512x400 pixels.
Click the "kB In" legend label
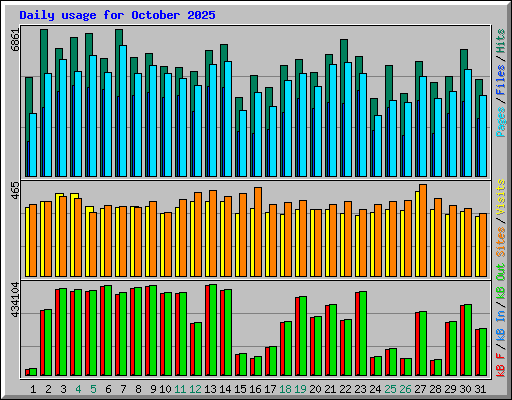[x=501, y=327]
